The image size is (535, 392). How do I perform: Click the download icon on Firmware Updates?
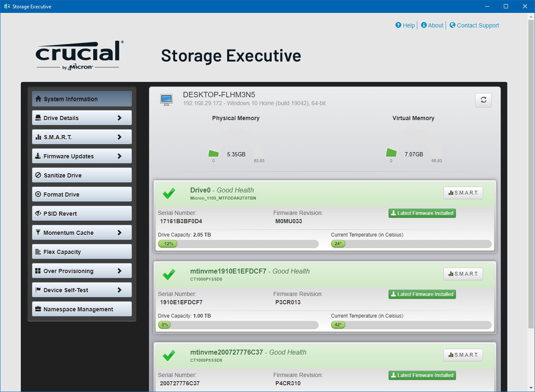(x=38, y=156)
